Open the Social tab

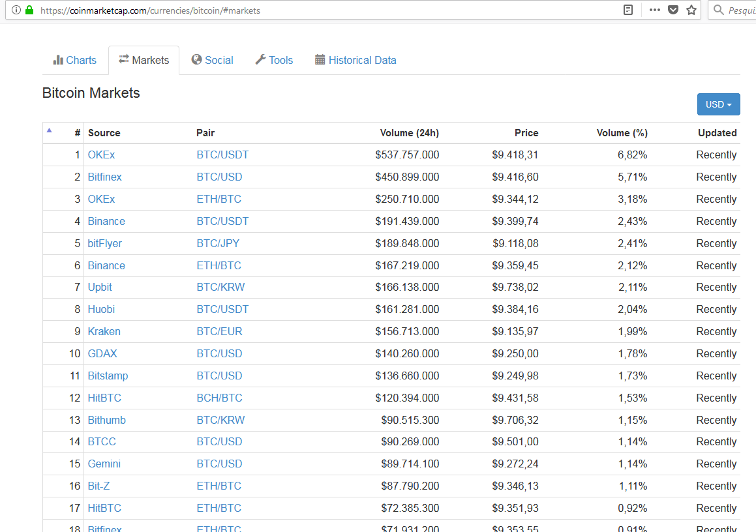pyautogui.click(x=212, y=60)
